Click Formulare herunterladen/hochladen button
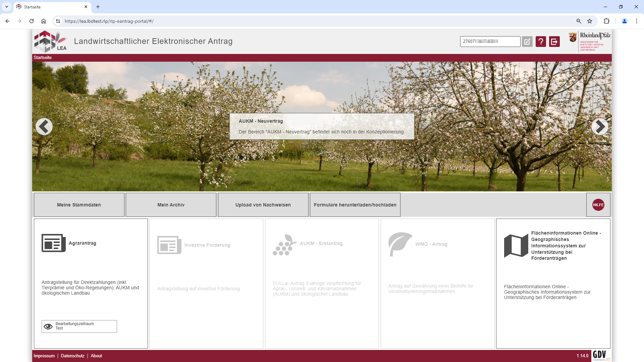 click(355, 205)
